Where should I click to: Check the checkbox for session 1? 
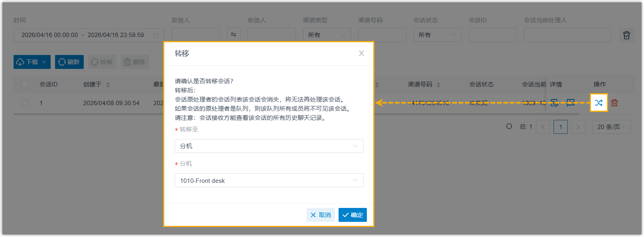click(25, 103)
